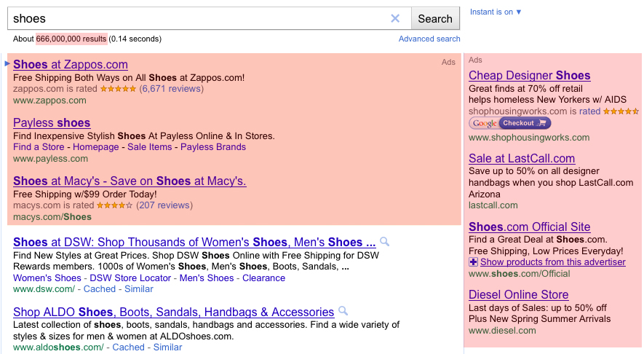644x354 pixels.
Task: Click the plus icon for Shoes.com products
Action: pos(473,262)
